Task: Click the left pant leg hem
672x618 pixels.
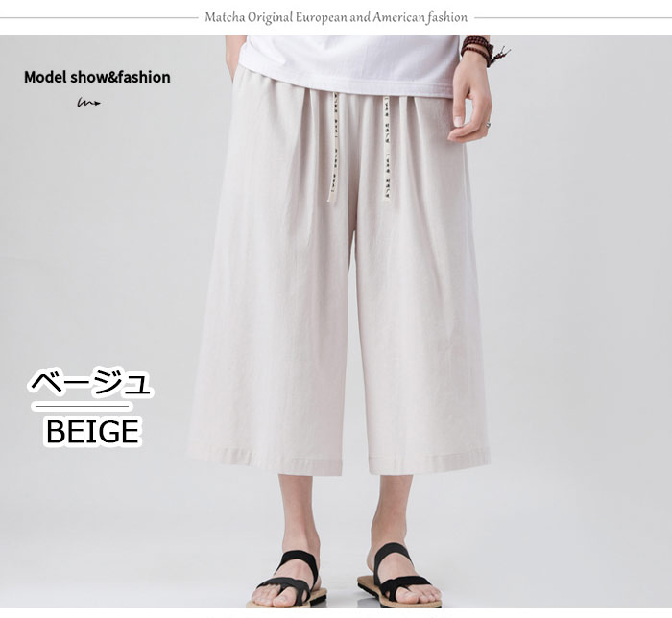Action: coord(265,462)
